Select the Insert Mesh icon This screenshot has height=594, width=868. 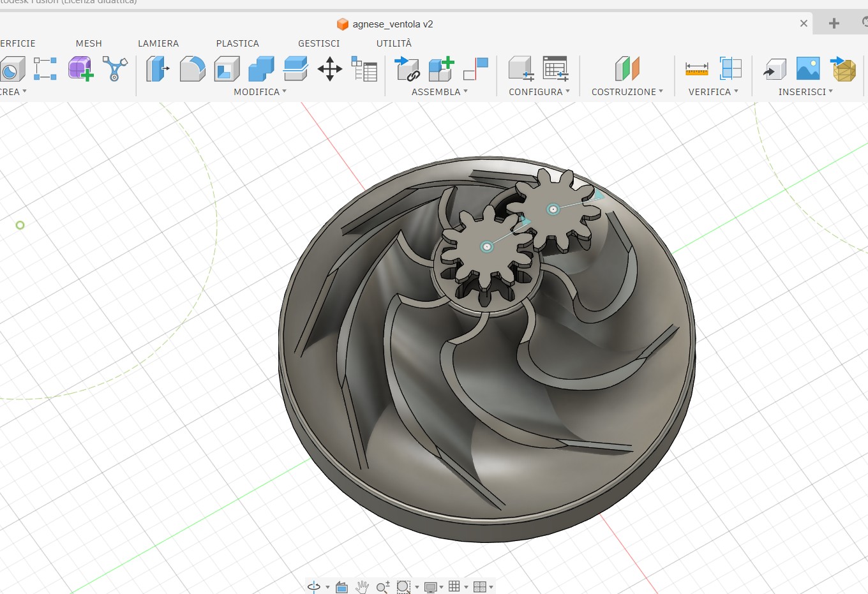pos(843,69)
